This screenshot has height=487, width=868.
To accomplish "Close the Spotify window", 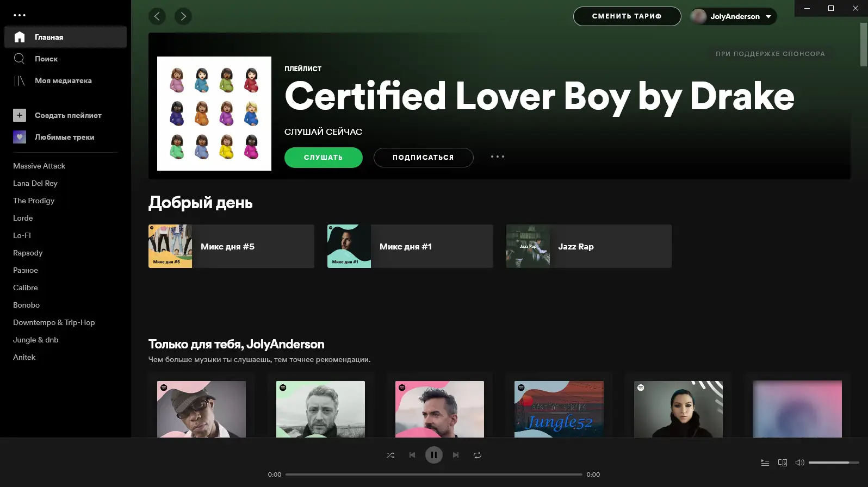I will (x=855, y=8).
